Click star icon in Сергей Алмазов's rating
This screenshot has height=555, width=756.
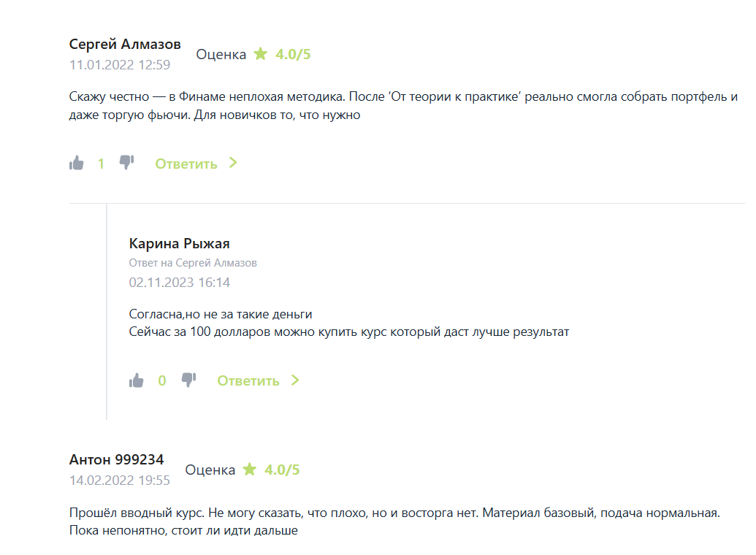(x=261, y=54)
